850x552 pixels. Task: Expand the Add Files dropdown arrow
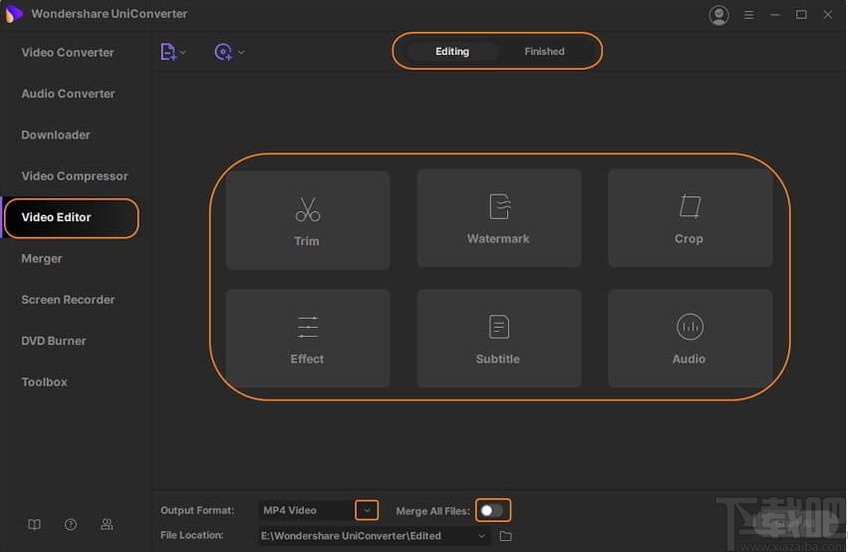(x=183, y=53)
